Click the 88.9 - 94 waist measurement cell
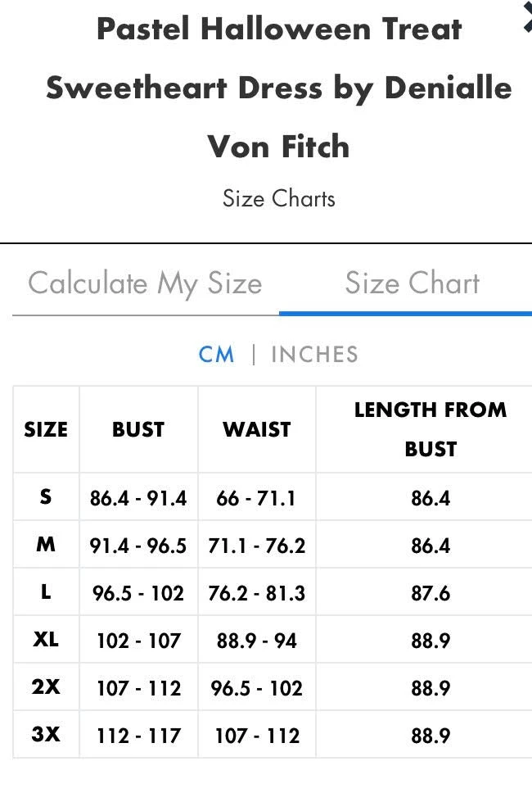The width and height of the screenshot is (532, 802). click(257, 641)
